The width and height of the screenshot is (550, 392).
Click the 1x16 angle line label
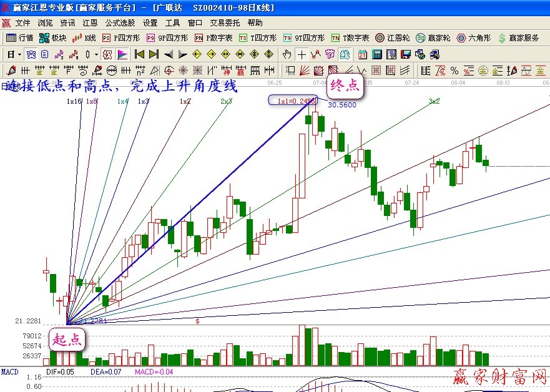tap(74, 101)
